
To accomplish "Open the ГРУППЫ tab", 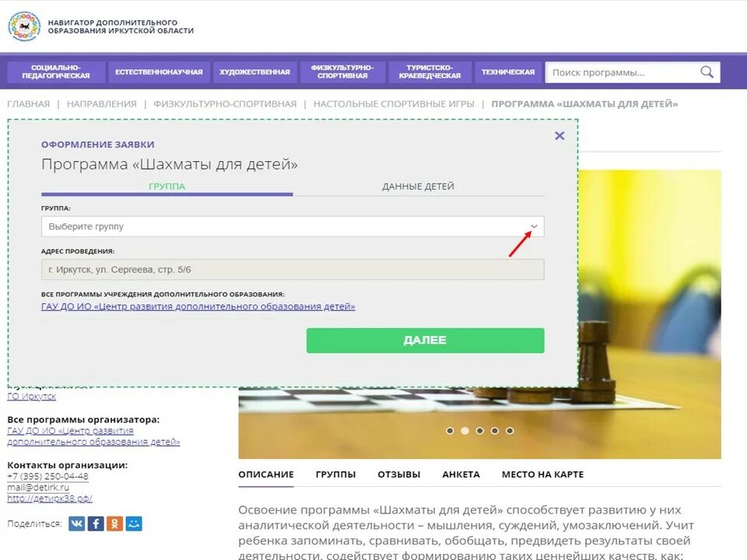I will click(335, 474).
